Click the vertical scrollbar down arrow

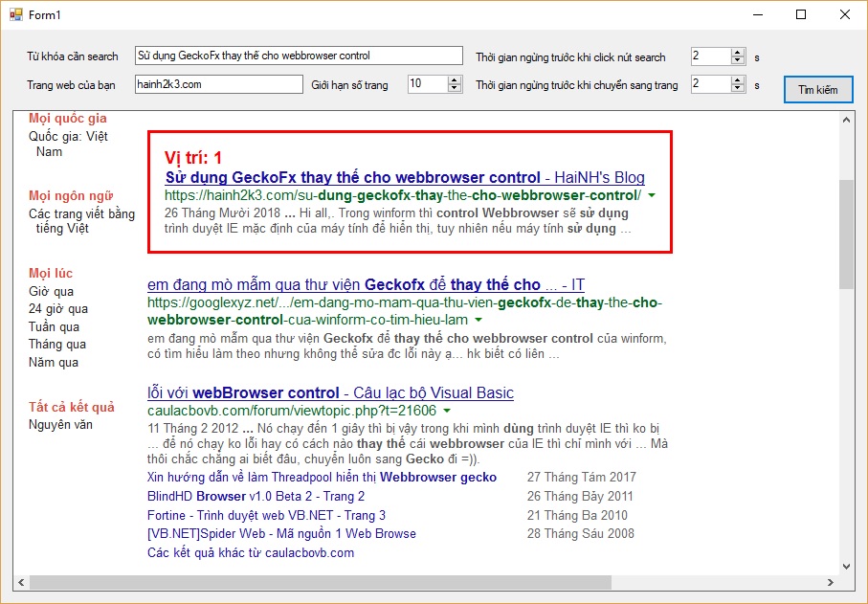845,565
